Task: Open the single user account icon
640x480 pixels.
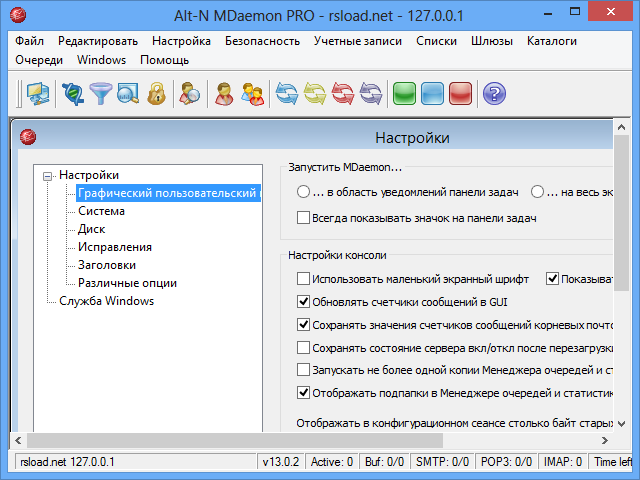Action: (x=224, y=94)
